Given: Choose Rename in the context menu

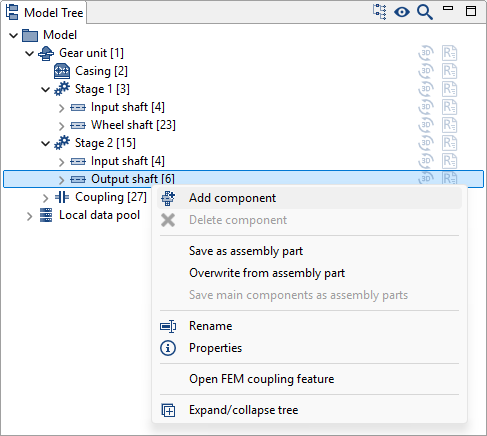Looking at the screenshot, I should 210,326.
